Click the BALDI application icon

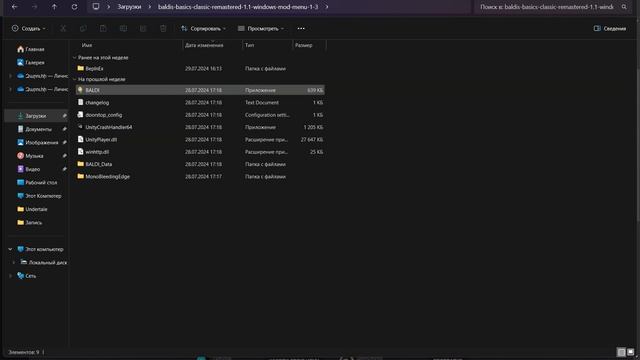80,90
